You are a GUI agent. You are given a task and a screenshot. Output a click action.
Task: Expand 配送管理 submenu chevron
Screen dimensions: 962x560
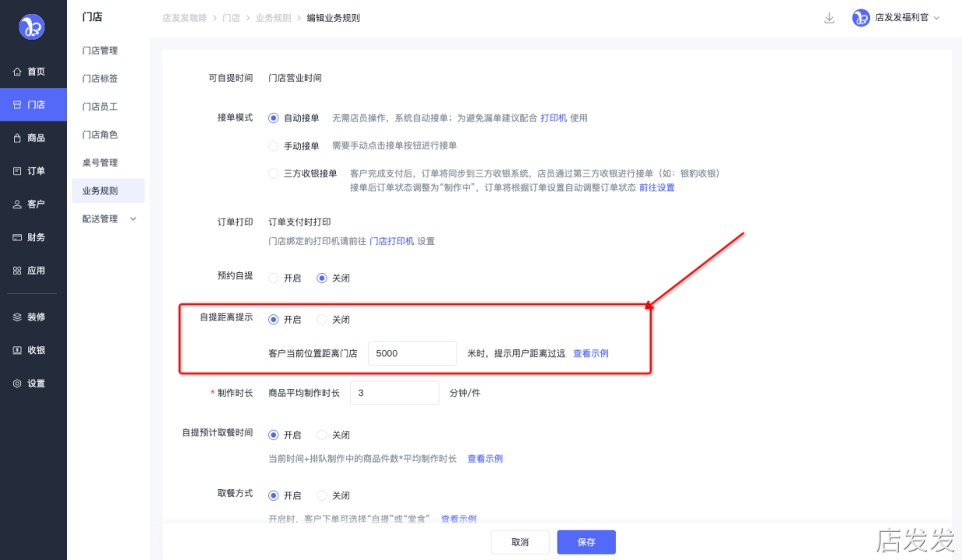(x=133, y=219)
